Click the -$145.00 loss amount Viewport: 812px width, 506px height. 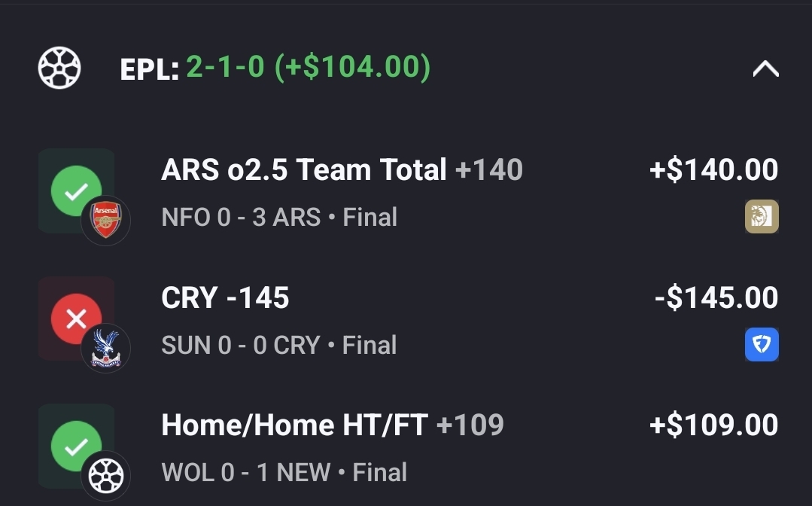coord(716,298)
